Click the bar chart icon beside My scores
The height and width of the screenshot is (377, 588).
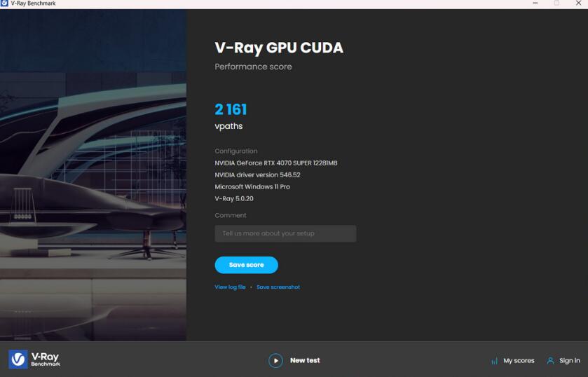click(x=494, y=361)
